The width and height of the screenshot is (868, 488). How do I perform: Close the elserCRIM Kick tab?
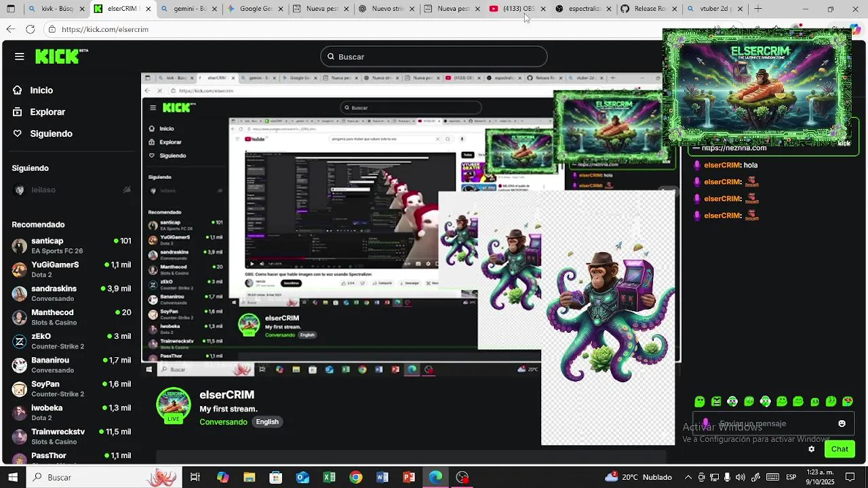coord(148,9)
